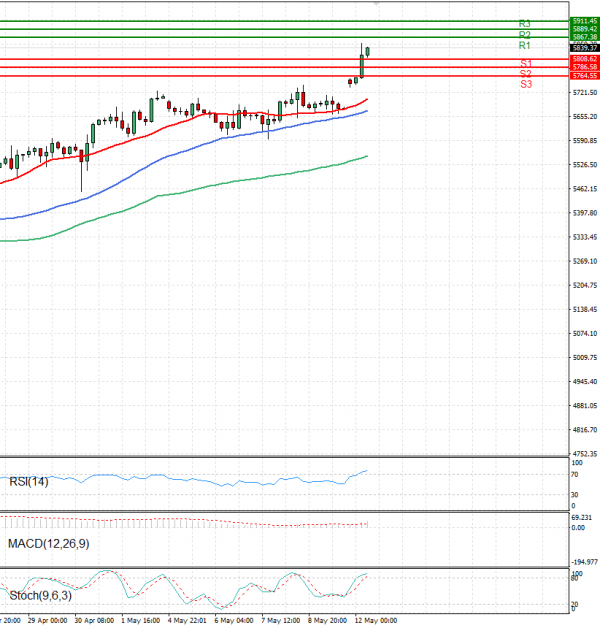Select the Stoch(9,6,3) indicator label
This screenshot has height=628, width=600.
point(34,596)
